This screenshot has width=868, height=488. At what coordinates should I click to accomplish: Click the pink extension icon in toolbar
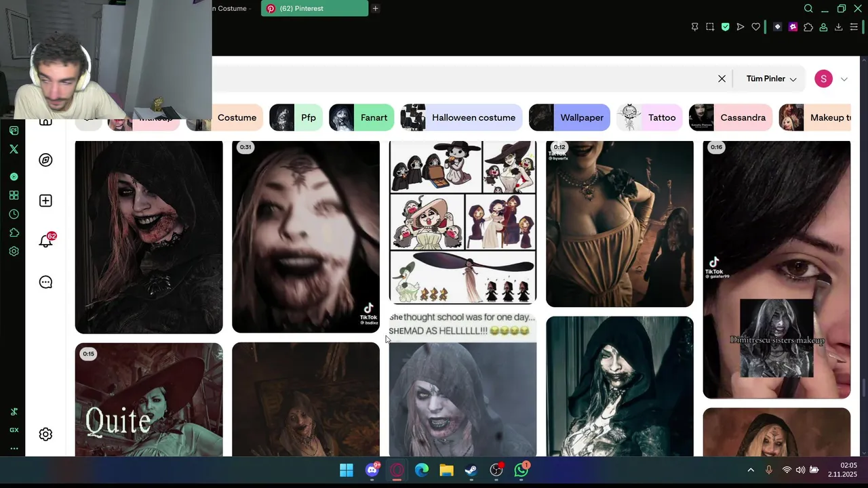[793, 27]
